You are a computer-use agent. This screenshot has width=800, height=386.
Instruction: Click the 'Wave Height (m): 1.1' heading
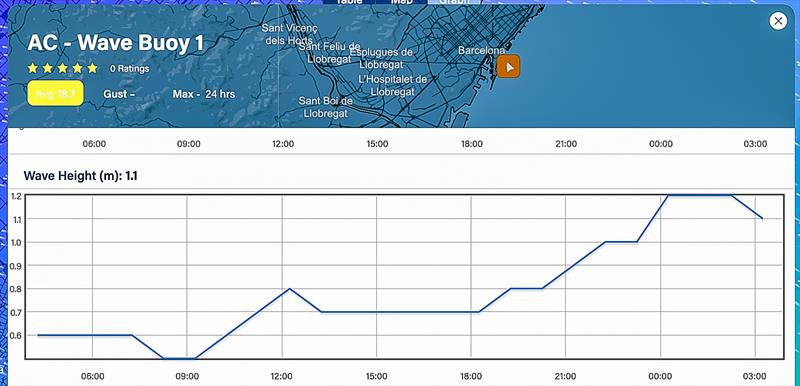tap(81, 176)
